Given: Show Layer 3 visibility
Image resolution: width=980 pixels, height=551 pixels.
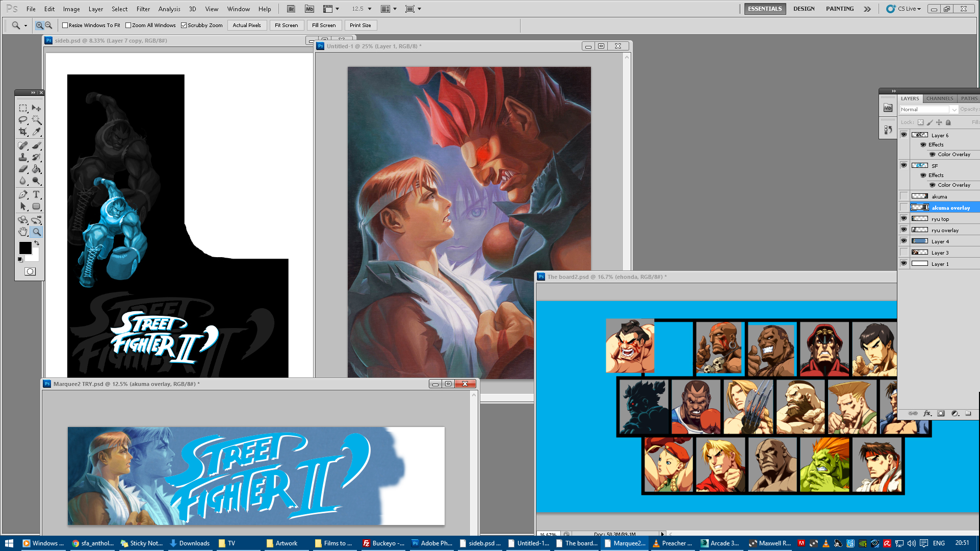Looking at the screenshot, I should [x=904, y=252].
